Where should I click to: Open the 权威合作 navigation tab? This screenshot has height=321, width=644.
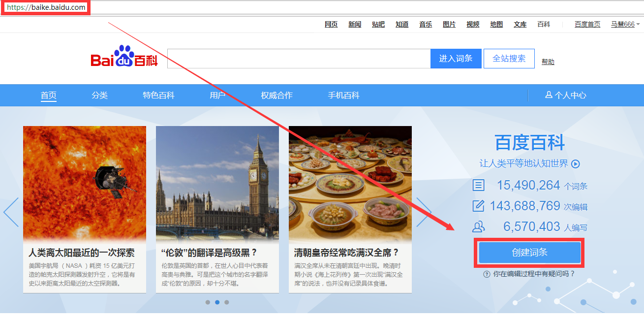click(x=276, y=96)
